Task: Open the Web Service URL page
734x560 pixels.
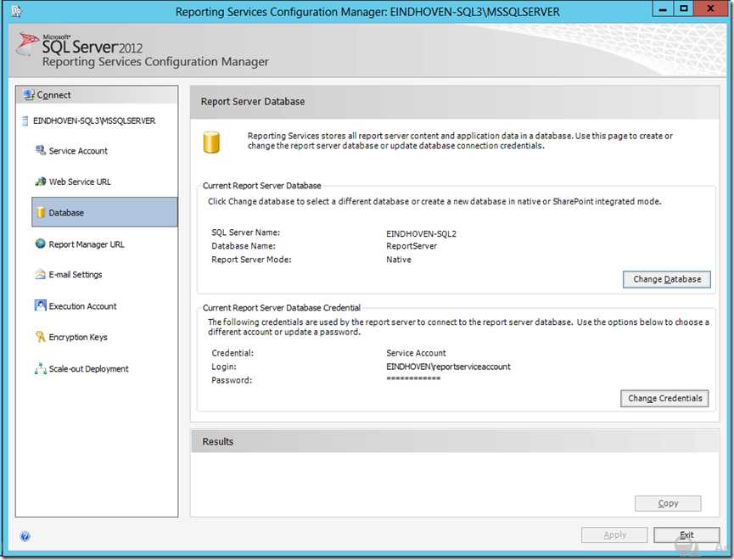Action: click(80, 182)
